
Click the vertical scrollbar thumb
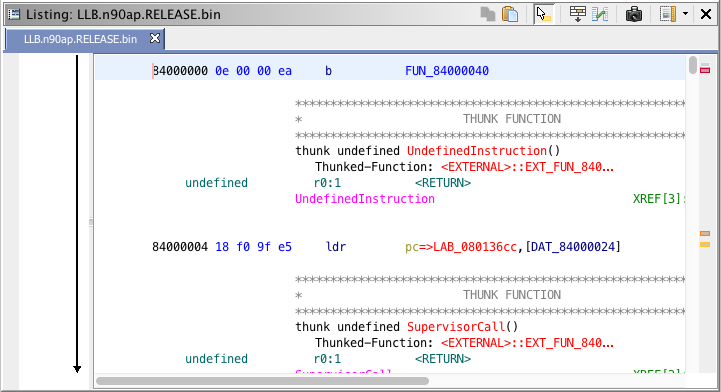pyautogui.click(x=693, y=65)
